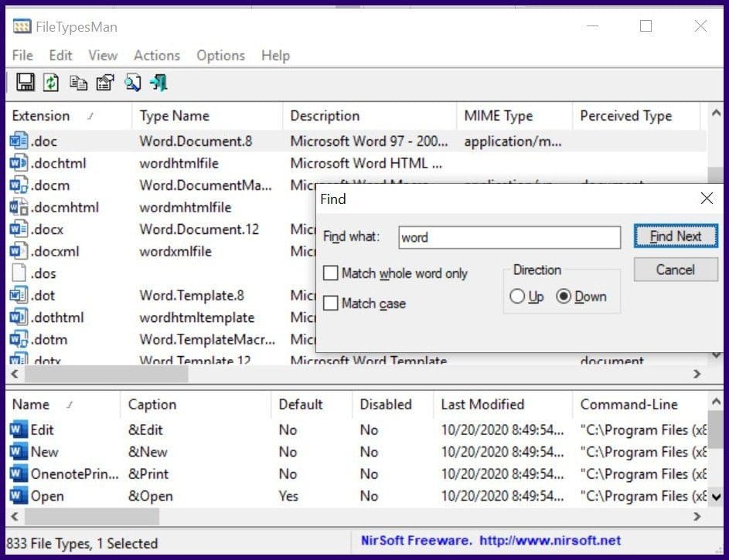
Task: Click the Yes default value for Open
Action: click(x=288, y=496)
